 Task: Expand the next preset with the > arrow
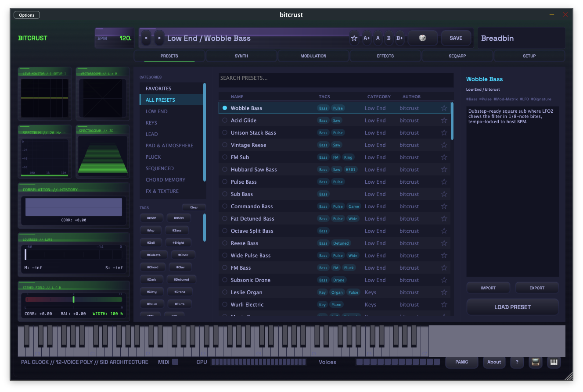159,38
